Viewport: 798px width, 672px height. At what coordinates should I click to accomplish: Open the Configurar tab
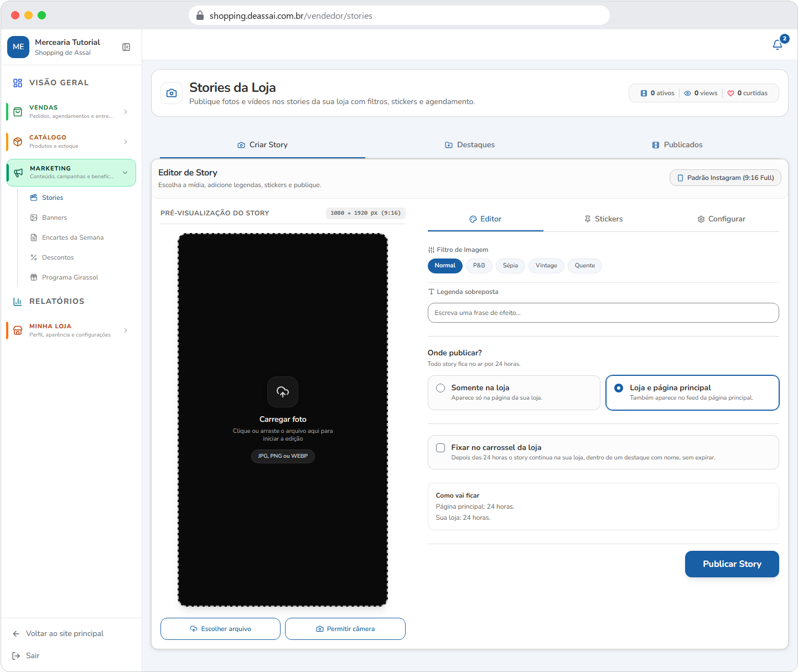tap(721, 219)
